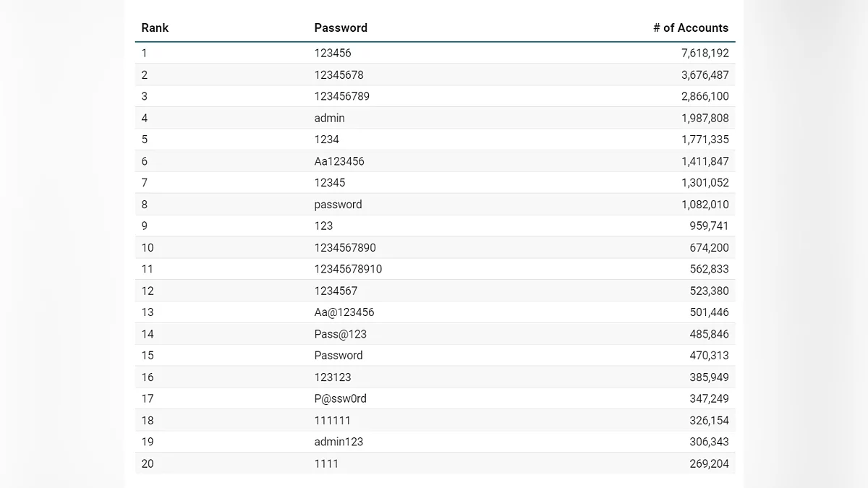Viewport: 868px width, 488px height.
Task: Select the password cell 'admin'
Action: tap(330, 118)
